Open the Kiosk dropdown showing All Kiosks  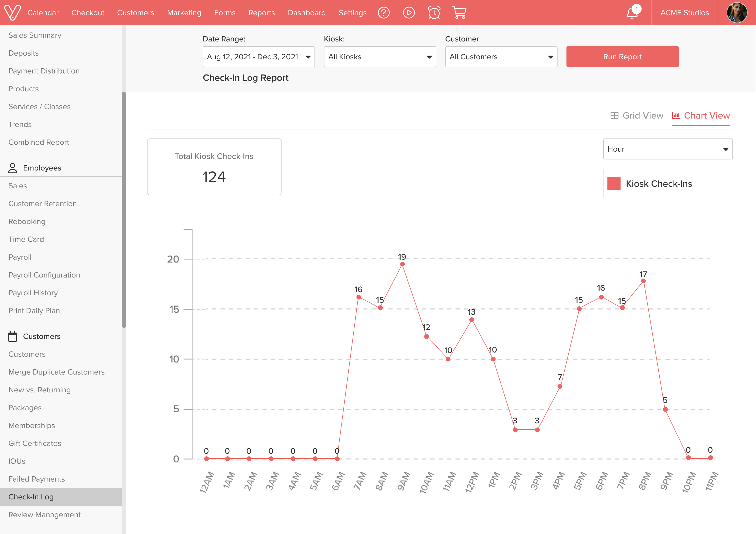pyautogui.click(x=380, y=57)
